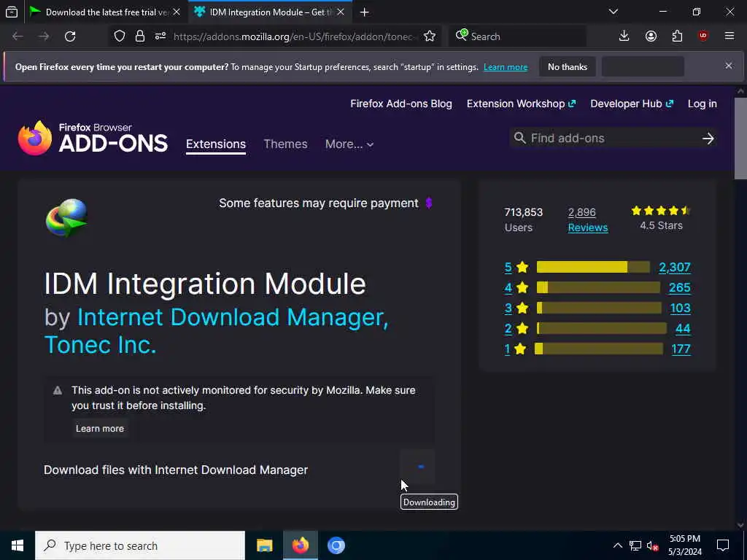747x560 pixels.
Task: Submit add-on search with arrow icon
Action: point(708,138)
